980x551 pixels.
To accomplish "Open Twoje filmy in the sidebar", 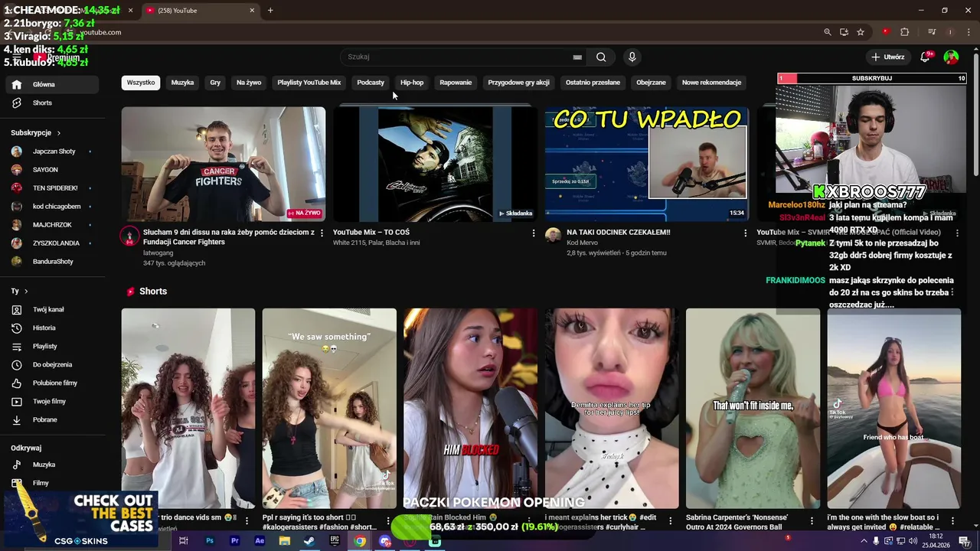I will coord(52,401).
